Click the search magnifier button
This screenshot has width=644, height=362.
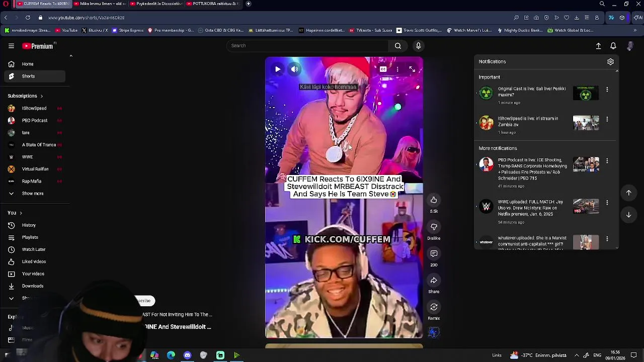(398, 46)
